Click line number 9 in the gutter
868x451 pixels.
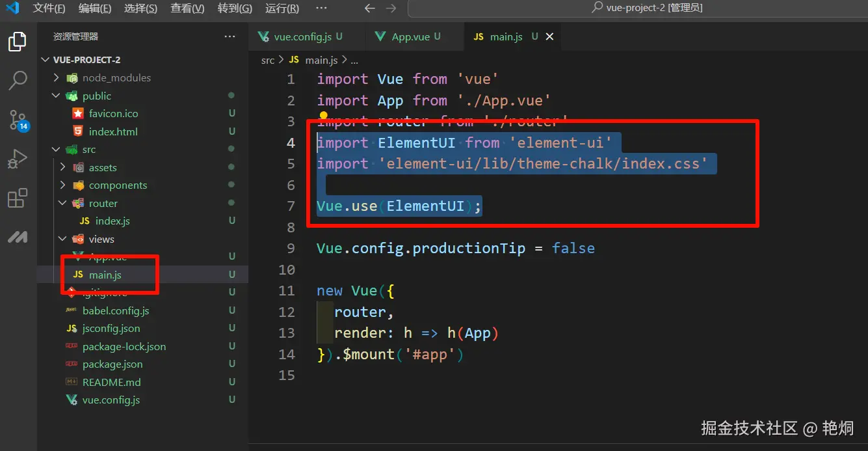291,249
